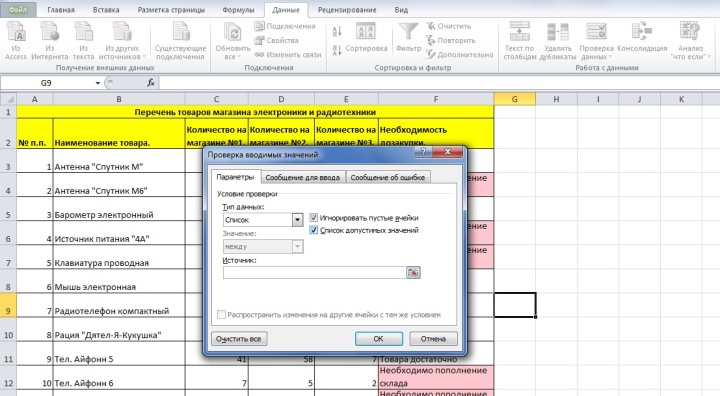The width and height of the screenshot is (720, 396).
Task: Click the Обновить все refresh icon
Action: [232, 32]
